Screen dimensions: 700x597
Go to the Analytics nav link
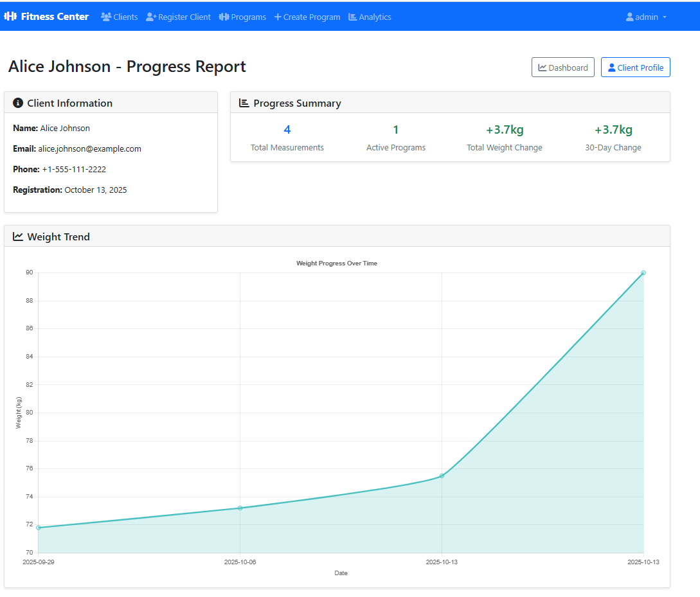(x=375, y=17)
